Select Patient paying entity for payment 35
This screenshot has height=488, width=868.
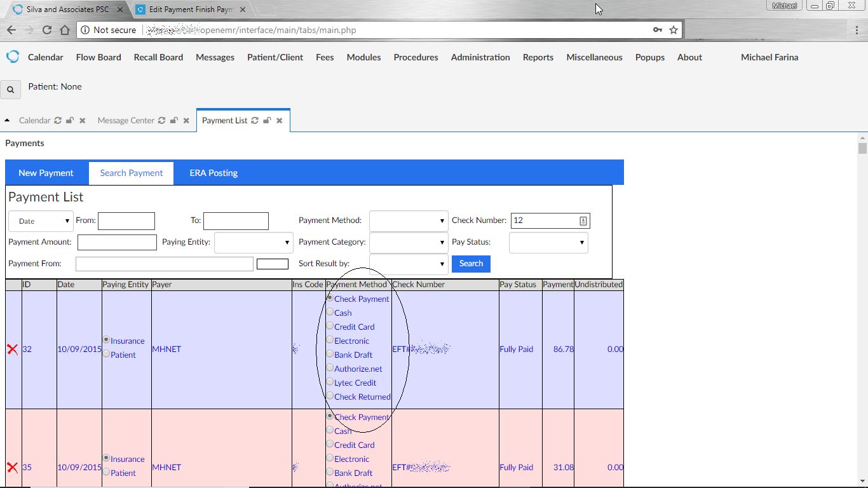(x=106, y=472)
